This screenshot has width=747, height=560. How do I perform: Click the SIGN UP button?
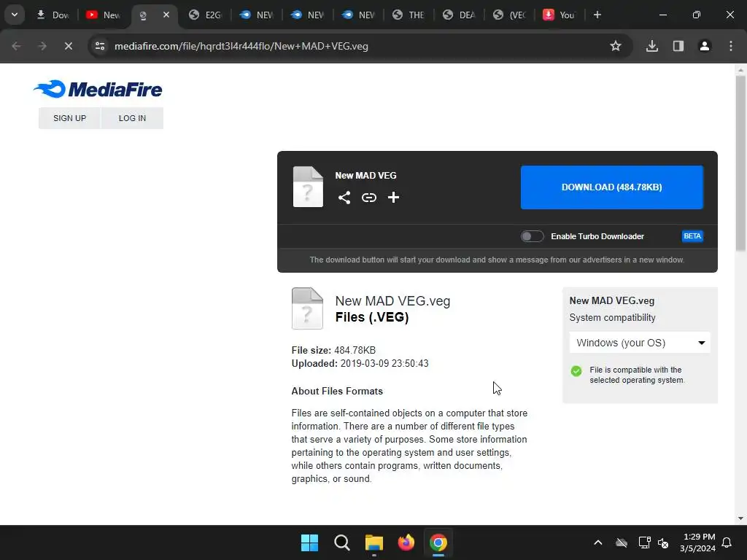(69, 118)
